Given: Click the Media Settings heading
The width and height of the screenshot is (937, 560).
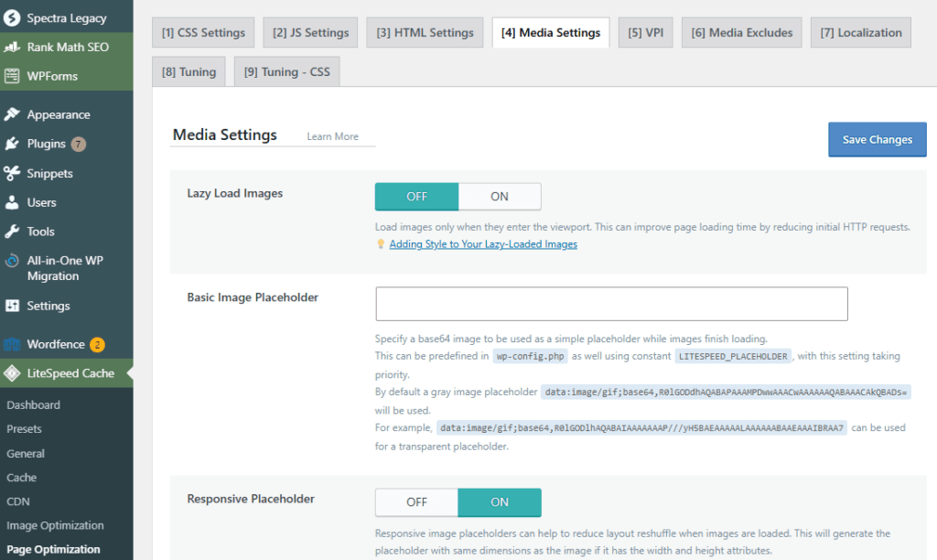Looking at the screenshot, I should tap(225, 135).
